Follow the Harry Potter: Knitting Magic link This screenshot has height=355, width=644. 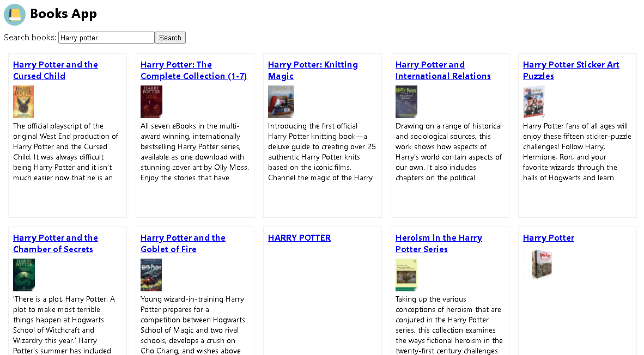tap(313, 70)
